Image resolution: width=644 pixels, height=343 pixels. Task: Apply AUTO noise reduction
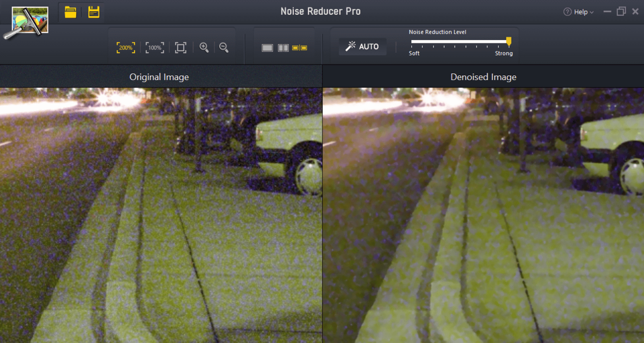click(362, 46)
